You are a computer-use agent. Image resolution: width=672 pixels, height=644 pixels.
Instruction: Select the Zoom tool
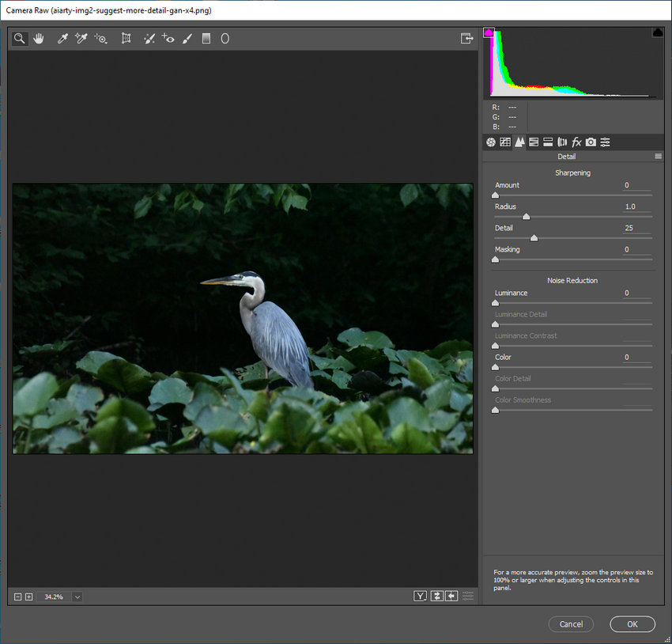tap(19, 38)
